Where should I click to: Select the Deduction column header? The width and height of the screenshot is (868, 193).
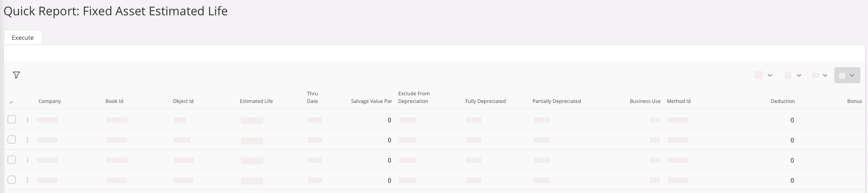pos(783,101)
